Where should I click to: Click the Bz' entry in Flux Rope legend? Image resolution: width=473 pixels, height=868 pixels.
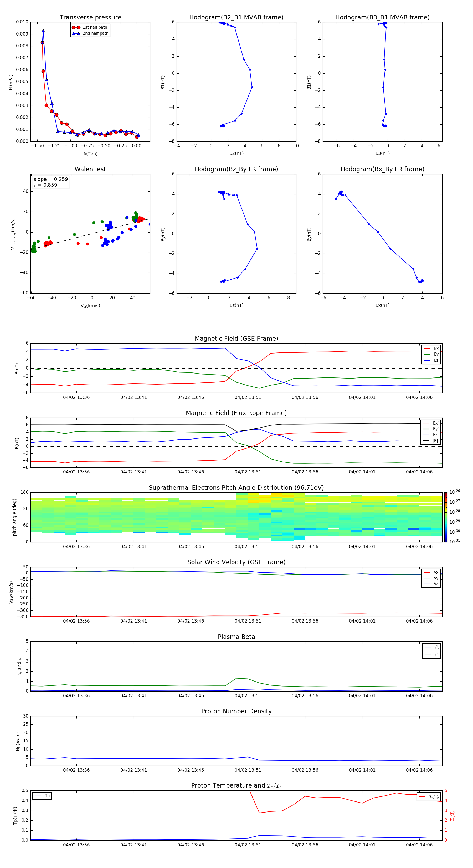point(431,435)
